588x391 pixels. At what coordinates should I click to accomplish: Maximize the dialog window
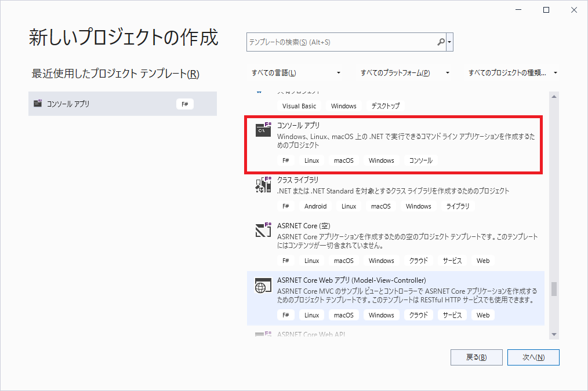coord(546,10)
